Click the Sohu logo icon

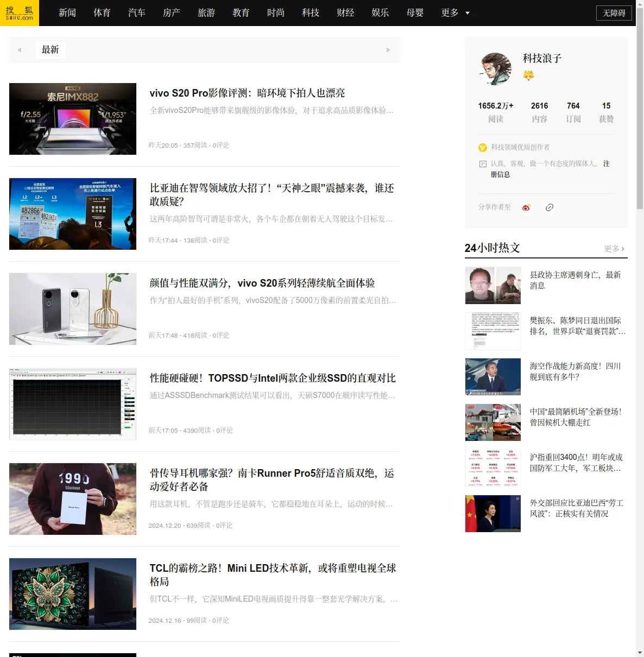pyautogui.click(x=20, y=13)
